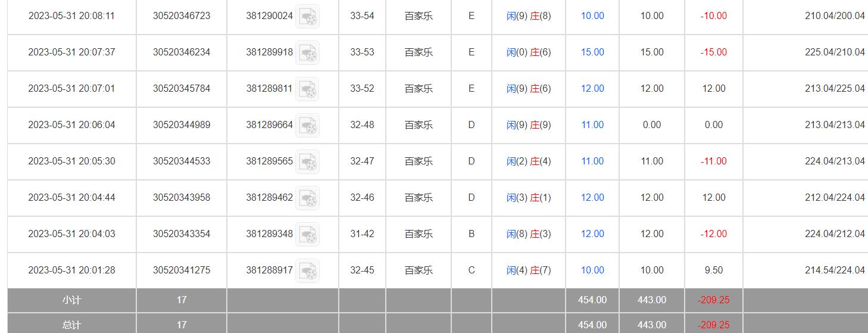Viewport: 868px width, 333px height.
Task: Select order number 30520343354
Action: pos(182,234)
